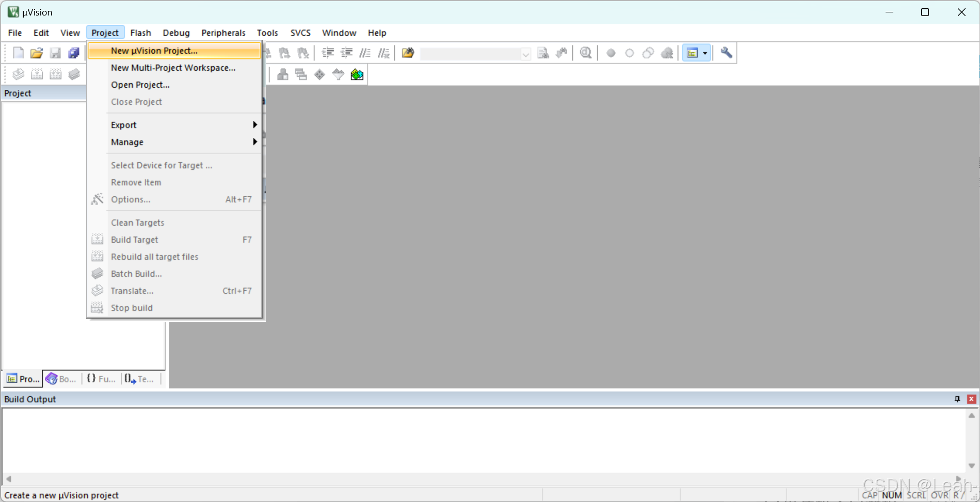Click the Unindent selected text icon
This screenshot has height=502, width=980.
346,53
